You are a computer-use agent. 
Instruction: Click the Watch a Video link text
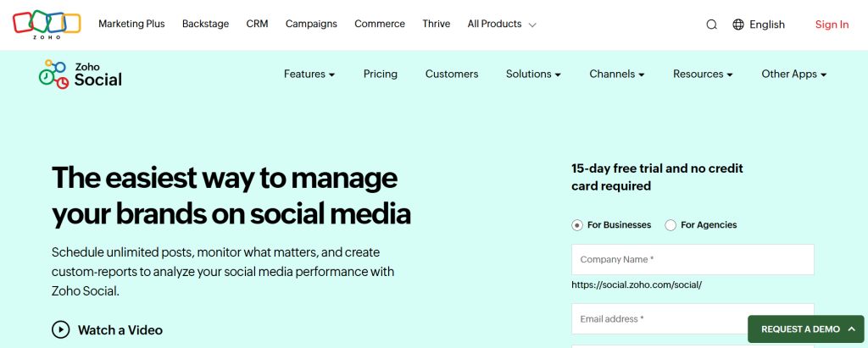coord(120,330)
